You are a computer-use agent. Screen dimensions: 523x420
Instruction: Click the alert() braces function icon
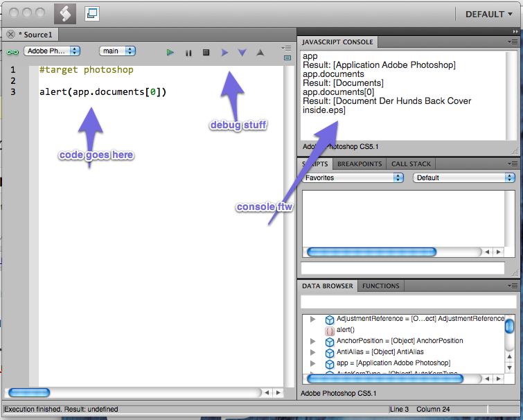(330, 331)
